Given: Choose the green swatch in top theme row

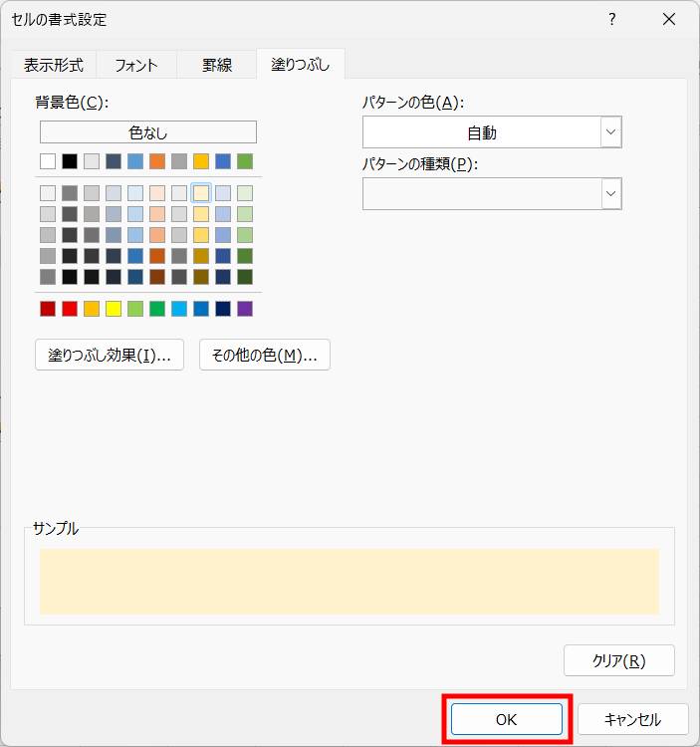Looking at the screenshot, I should [245, 161].
